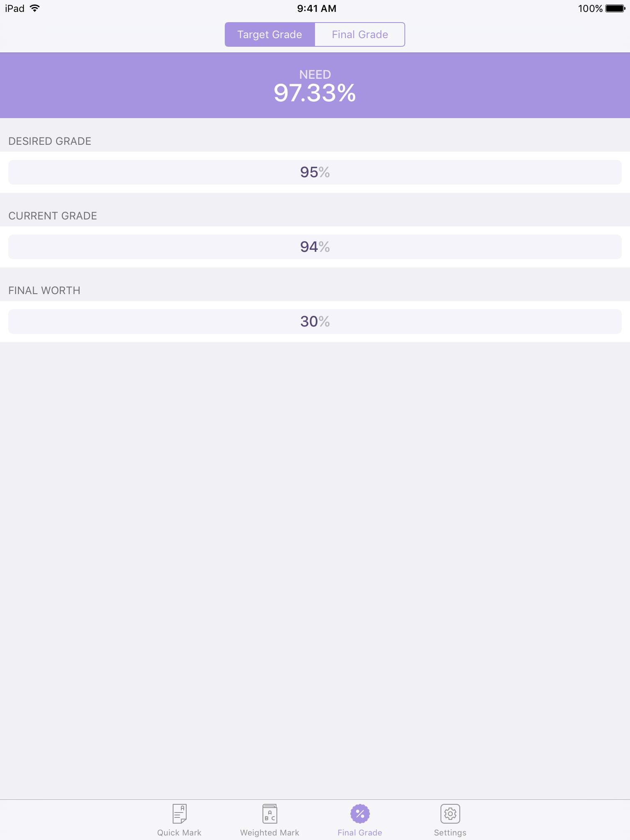The width and height of the screenshot is (630, 840).
Task: Open the Settings gear icon
Action: pos(450,813)
